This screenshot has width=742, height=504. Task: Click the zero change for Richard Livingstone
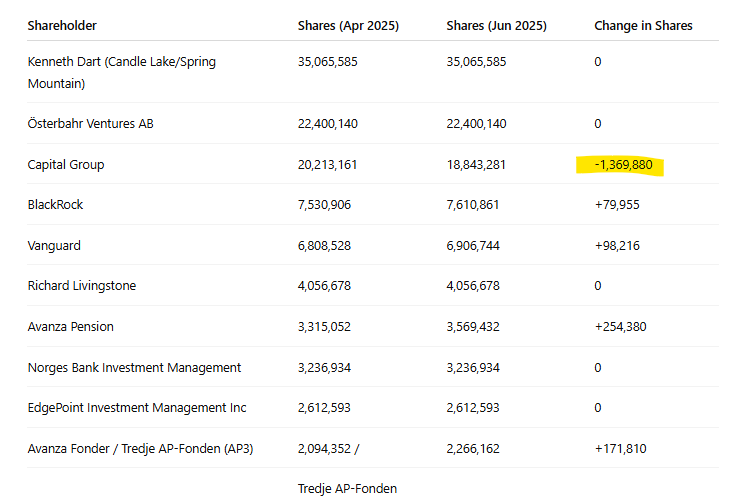tap(598, 286)
